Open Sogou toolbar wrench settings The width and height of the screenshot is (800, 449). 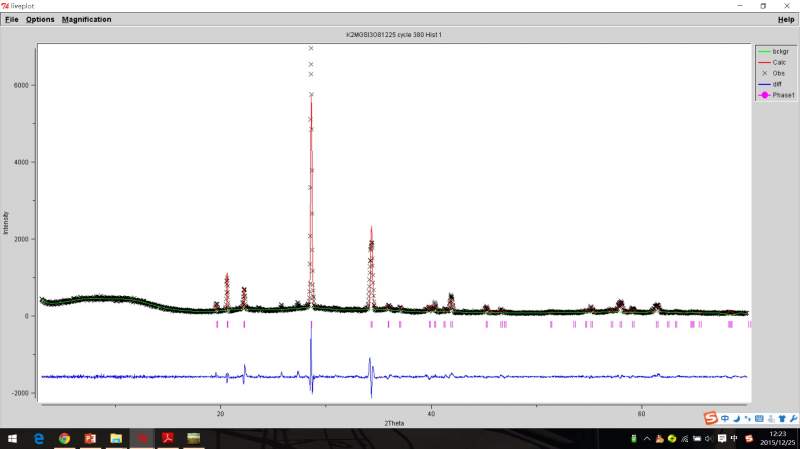click(793, 419)
